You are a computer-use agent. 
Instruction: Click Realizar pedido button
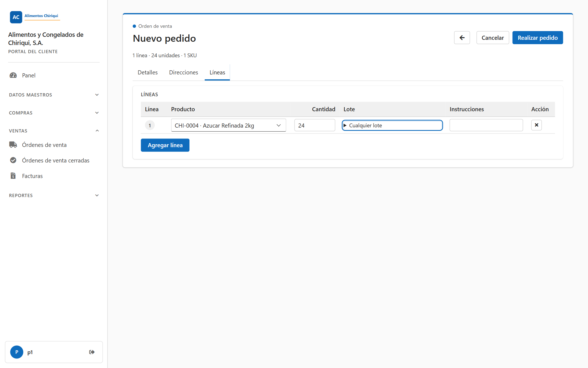click(538, 38)
